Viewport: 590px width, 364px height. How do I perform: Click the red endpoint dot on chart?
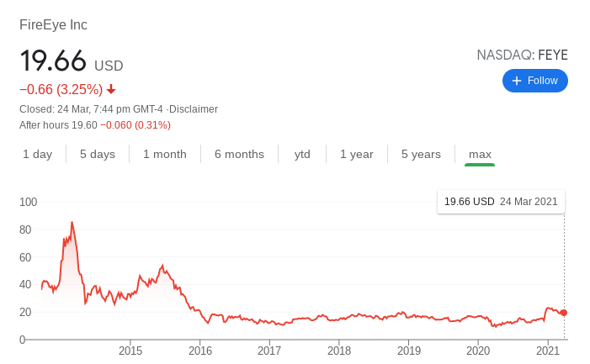(564, 313)
